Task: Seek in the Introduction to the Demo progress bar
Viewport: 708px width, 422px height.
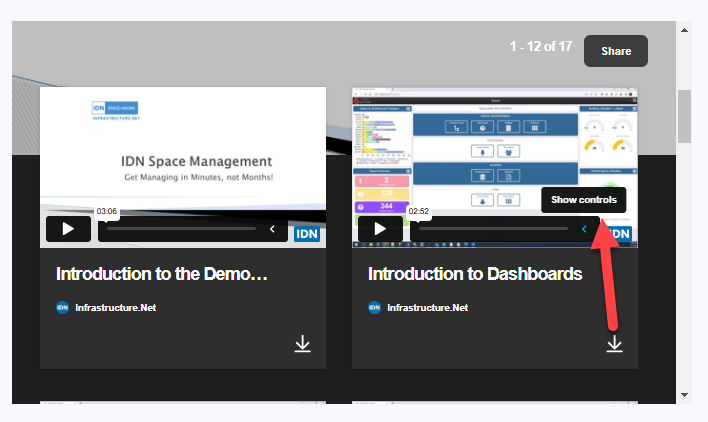Action: [x=182, y=229]
